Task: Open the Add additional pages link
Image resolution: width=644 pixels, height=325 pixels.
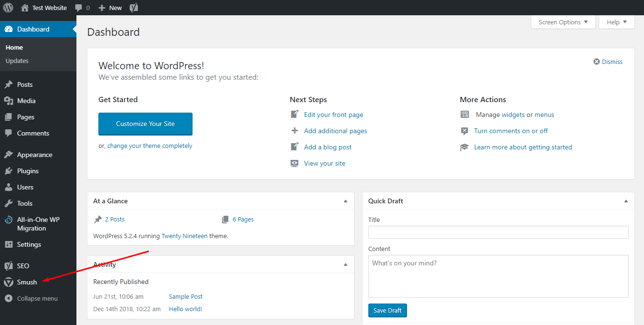Action: coord(335,131)
